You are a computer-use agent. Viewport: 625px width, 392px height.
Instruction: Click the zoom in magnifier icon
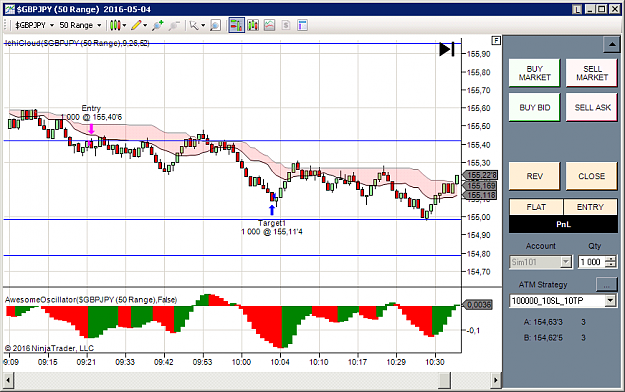[x=158, y=26]
